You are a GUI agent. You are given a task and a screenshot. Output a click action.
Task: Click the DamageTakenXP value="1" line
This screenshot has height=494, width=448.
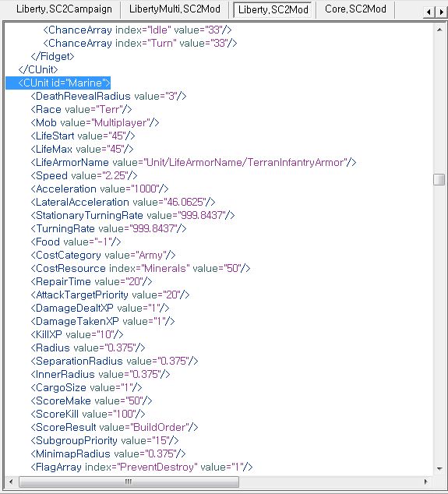tap(103, 321)
